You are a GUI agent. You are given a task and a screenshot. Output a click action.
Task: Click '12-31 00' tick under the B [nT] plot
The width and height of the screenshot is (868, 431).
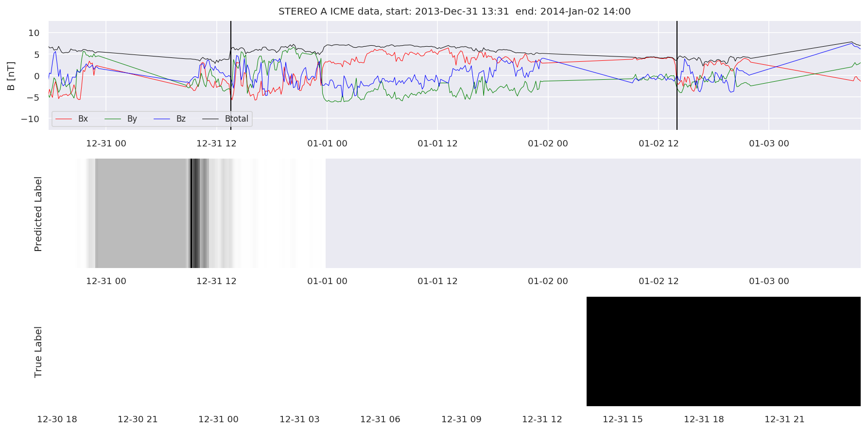[106, 144]
